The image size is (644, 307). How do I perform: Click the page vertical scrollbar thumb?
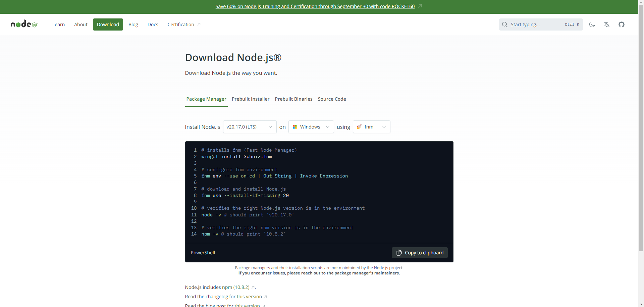pyautogui.click(x=641, y=128)
